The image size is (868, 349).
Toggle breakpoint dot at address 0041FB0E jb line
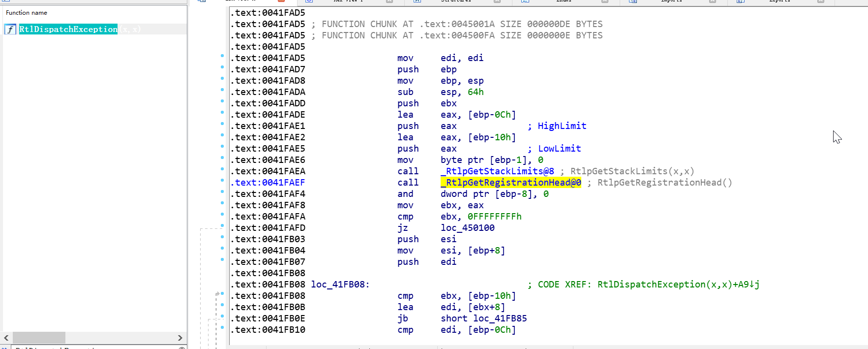point(222,316)
